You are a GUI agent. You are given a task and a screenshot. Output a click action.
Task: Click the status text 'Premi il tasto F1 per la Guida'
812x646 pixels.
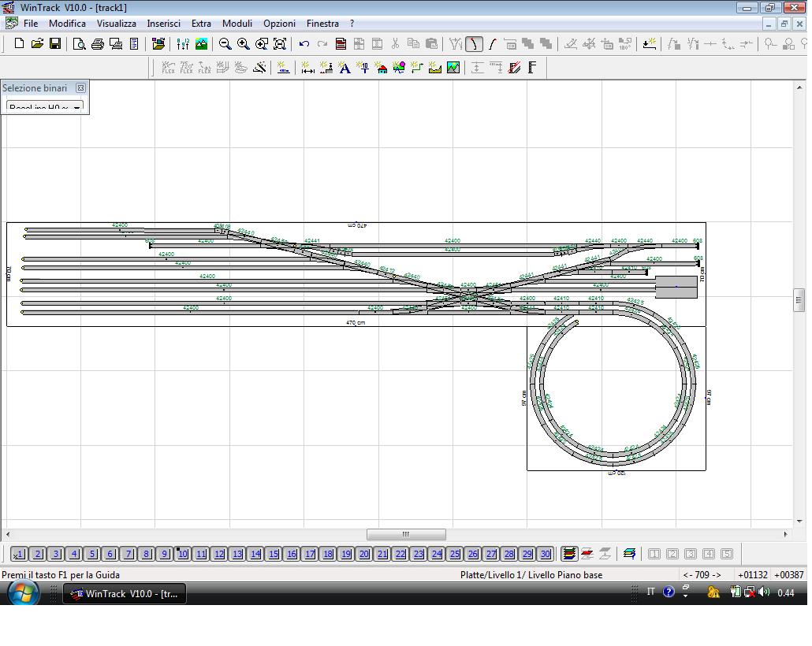(x=61, y=574)
